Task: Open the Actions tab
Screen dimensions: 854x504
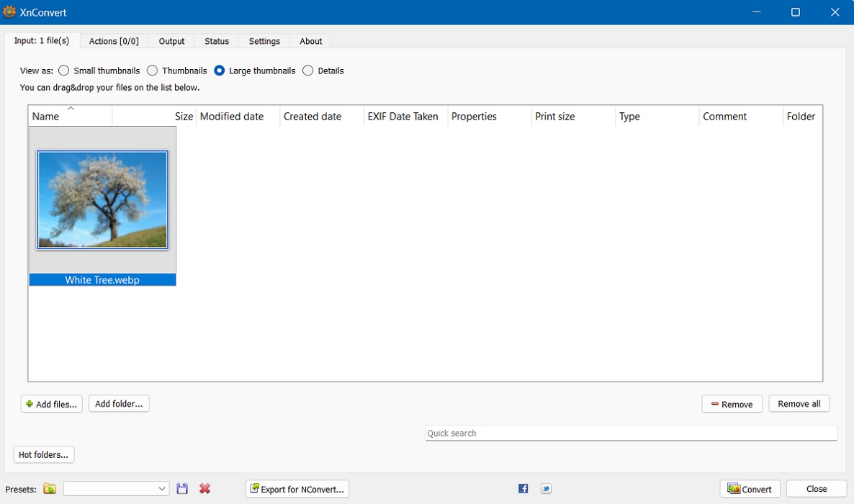Action: [114, 41]
